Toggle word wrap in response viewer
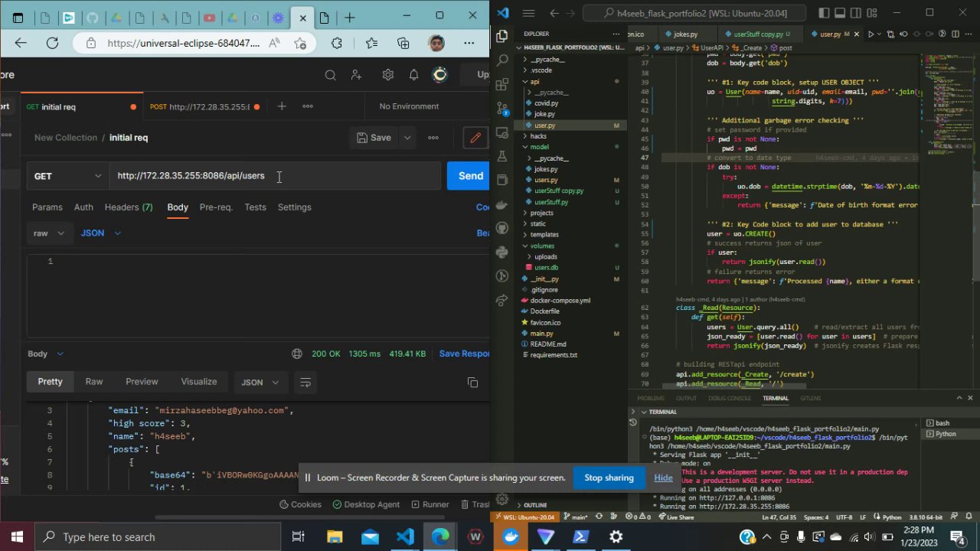The image size is (980, 551). 305,382
